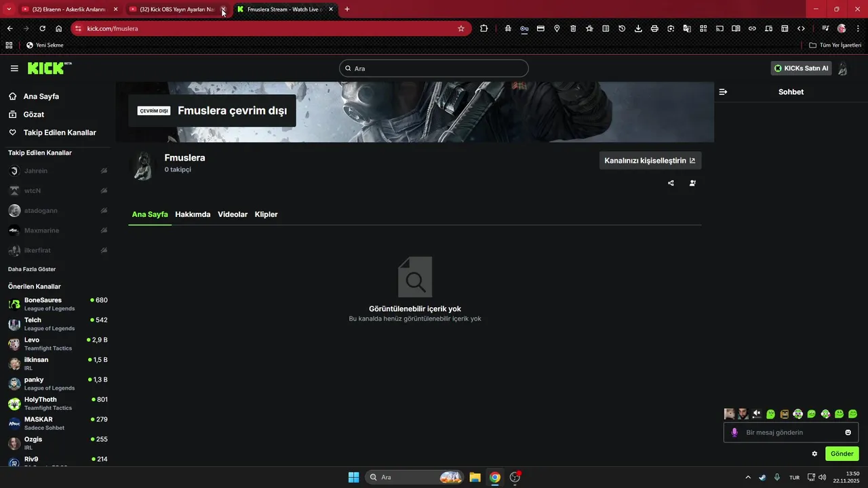This screenshot has width=868, height=488.
Task: Open recommended channel BoneSaures
Action: coord(58,304)
